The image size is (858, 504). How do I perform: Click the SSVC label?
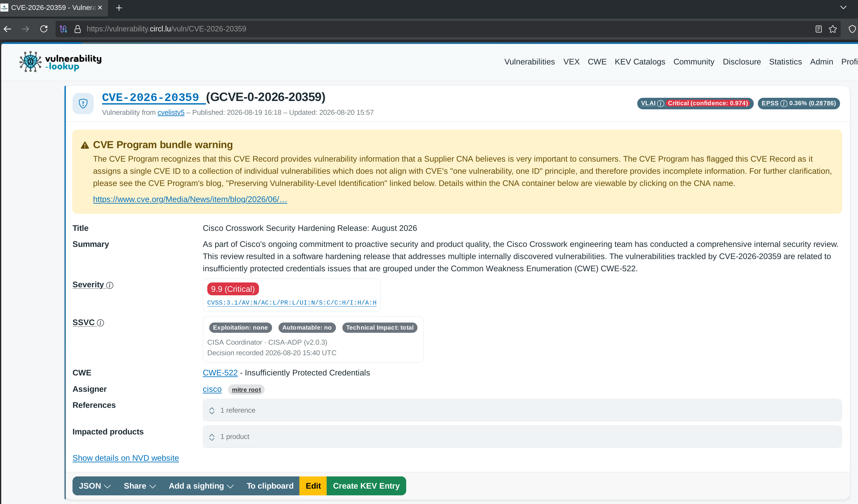coord(83,323)
